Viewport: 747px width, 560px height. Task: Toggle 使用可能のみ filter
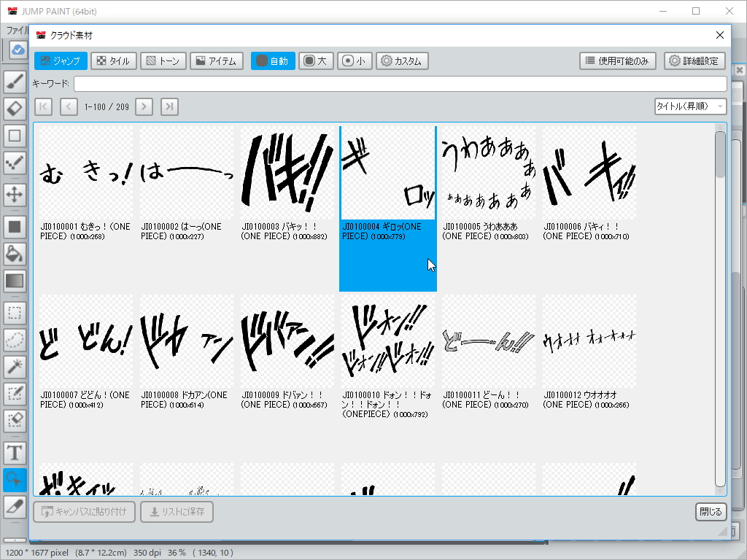point(618,61)
